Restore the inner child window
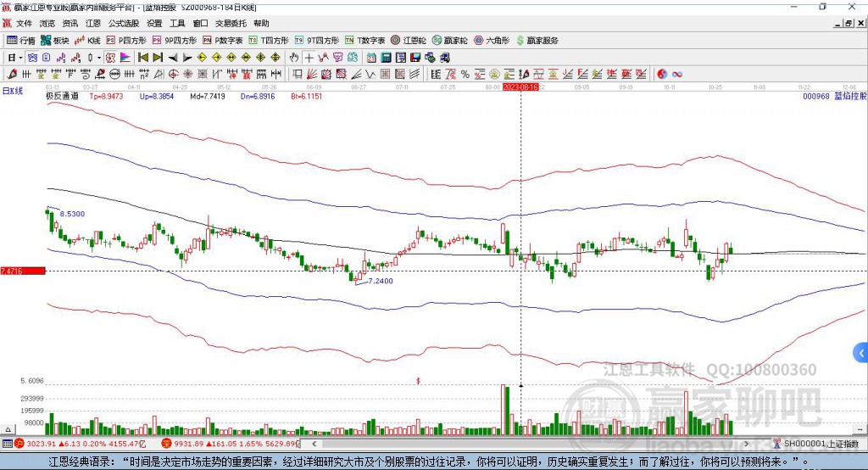The height and width of the screenshot is (470, 868). pos(849,23)
